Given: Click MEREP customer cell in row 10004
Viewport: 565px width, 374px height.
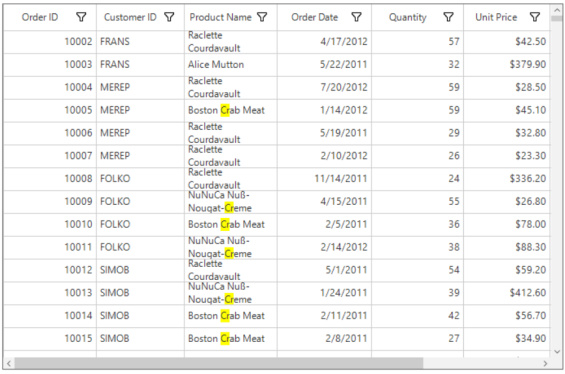Looking at the screenshot, I should click(x=140, y=88).
